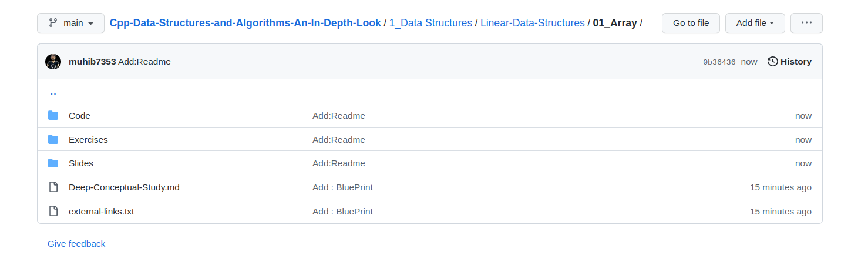This screenshot has height=255, width=868.
Task: Click the Slides folder icon
Action: tap(53, 163)
